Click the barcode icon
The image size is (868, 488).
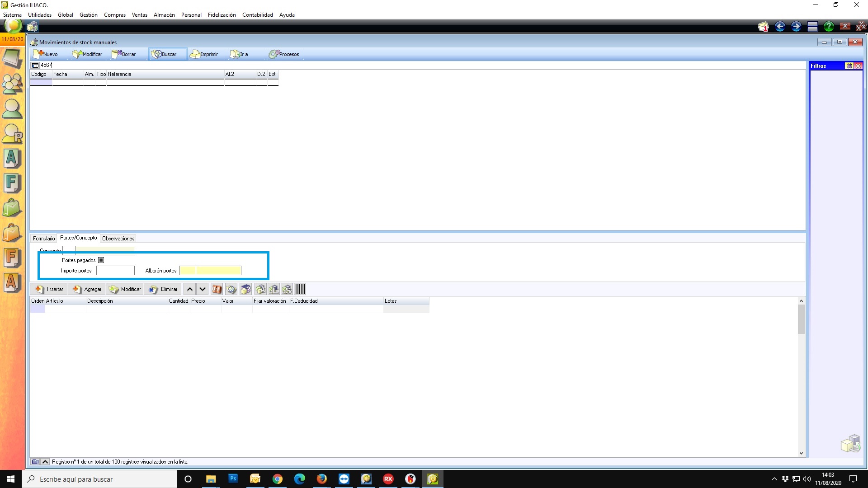point(300,289)
